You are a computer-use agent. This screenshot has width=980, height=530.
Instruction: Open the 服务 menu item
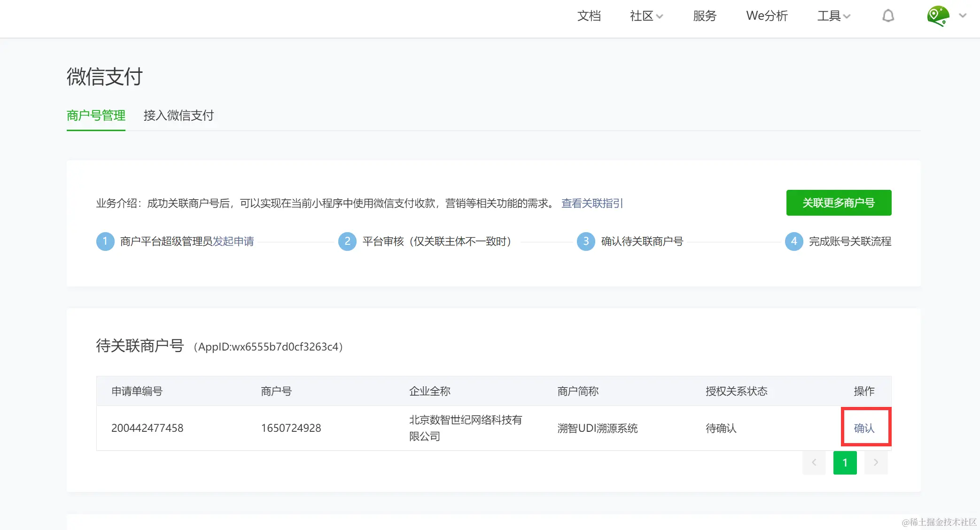(x=704, y=16)
